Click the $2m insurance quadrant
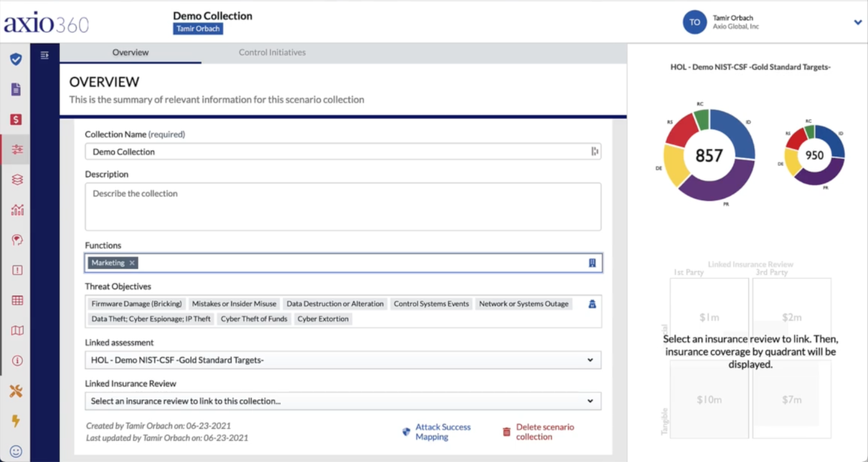This screenshot has height=462, width=868. pos(792,317)
